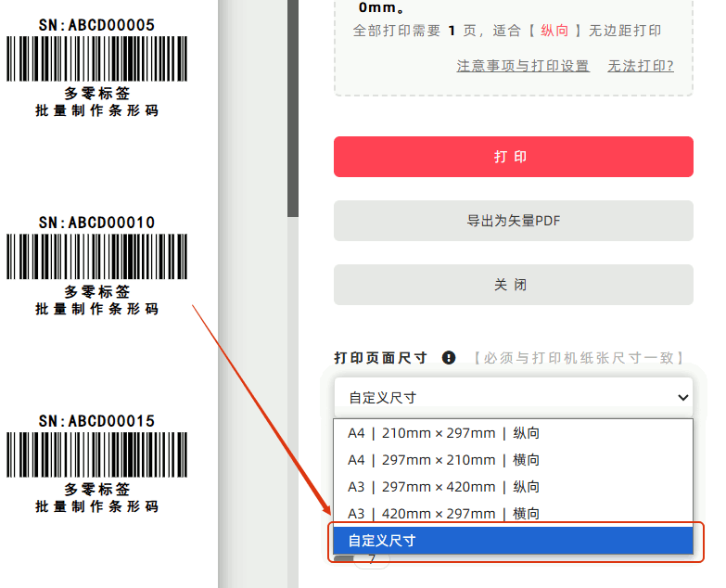The height and width of the screenshot is (588, 726).
Task: Select A3 297mm × 420mm 纵向 option
Action: [x=513, y=487]
